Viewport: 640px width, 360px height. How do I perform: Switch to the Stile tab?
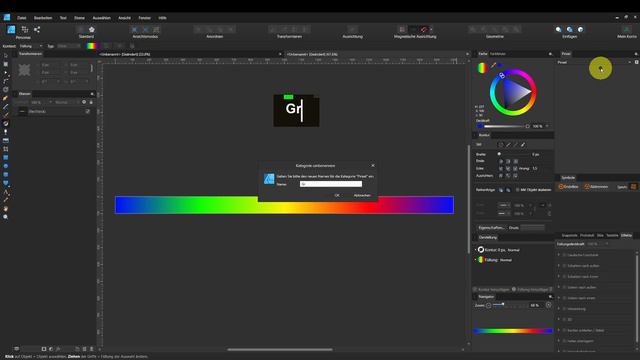(600, 236)
